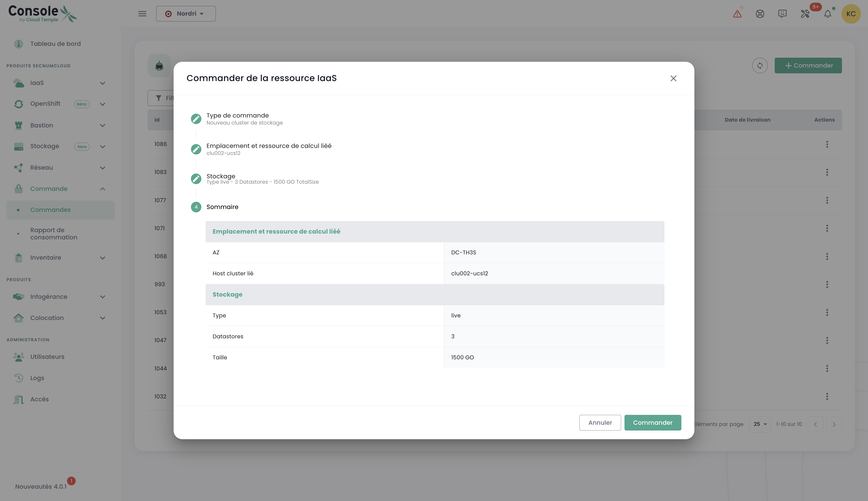Open the notifications bell

point(827,14)
